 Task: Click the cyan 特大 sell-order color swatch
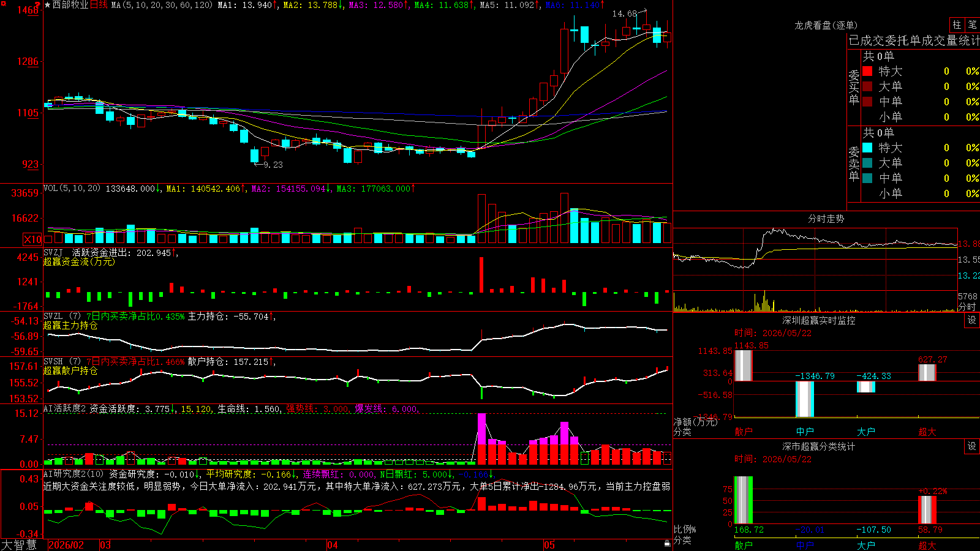867,148
